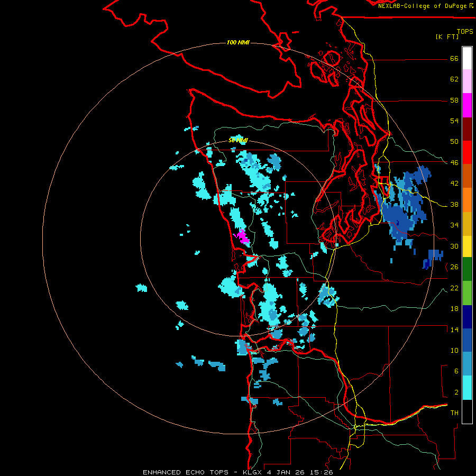Click the 50 NMI range ring label

(x=239, y=140)
